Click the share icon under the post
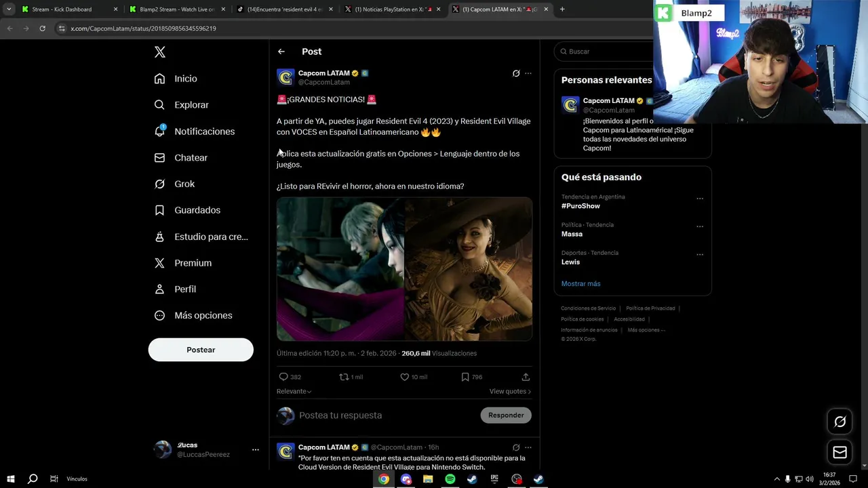The height and width of the screenshot is (488, 868). 526,377
